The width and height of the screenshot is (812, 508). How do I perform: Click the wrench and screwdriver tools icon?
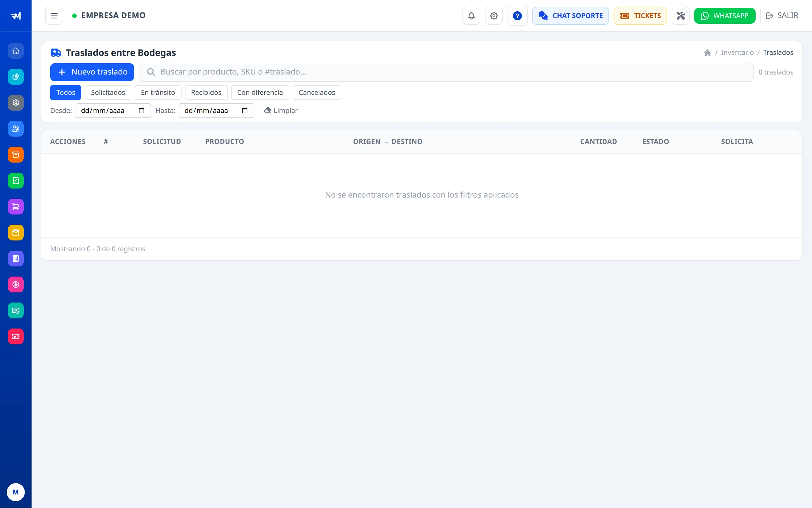coord(680,16)
